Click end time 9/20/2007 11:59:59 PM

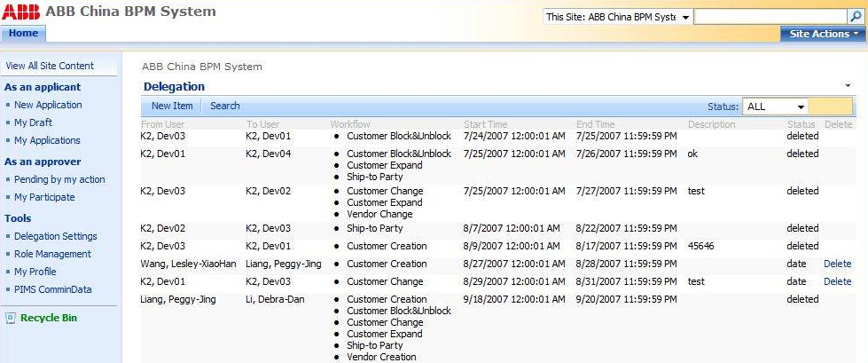pos(626,299)
